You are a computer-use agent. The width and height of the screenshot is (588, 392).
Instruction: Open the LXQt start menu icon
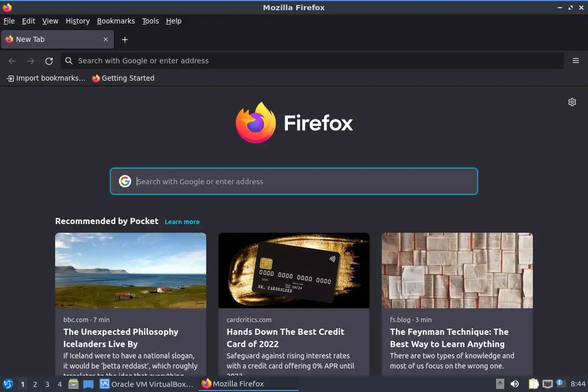point(8,384)
